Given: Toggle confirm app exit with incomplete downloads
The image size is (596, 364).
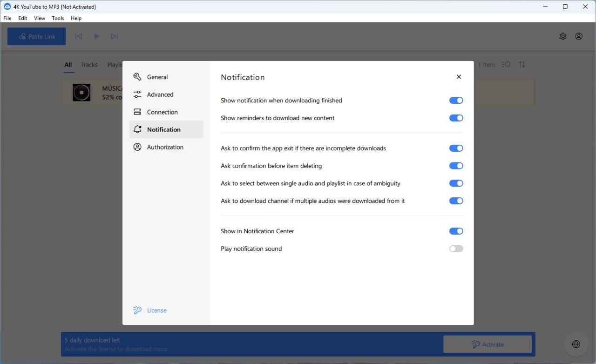Looking at the screenshot, I should (x=456, y=148).
